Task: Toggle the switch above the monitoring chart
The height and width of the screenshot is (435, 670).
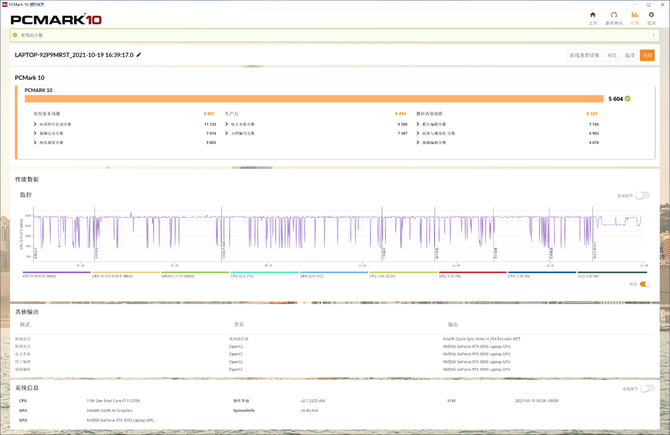Action: pyautogui.click(x=642, y=195)
